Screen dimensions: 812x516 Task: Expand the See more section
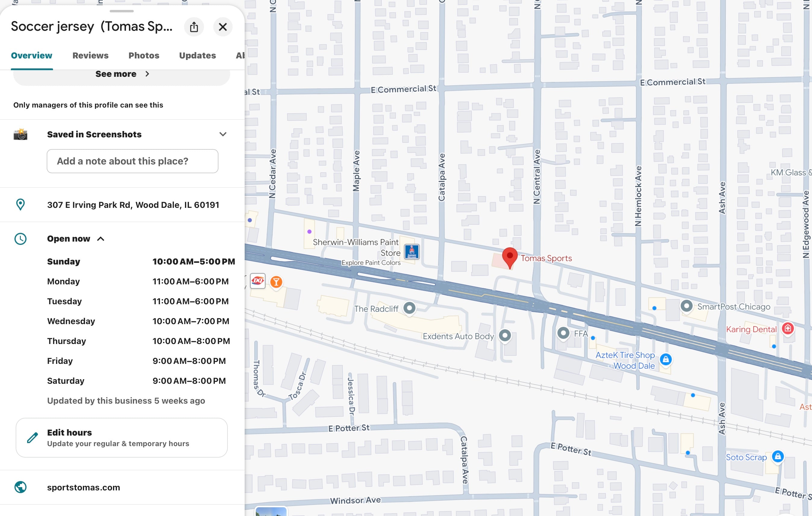(x=122, y=74)
